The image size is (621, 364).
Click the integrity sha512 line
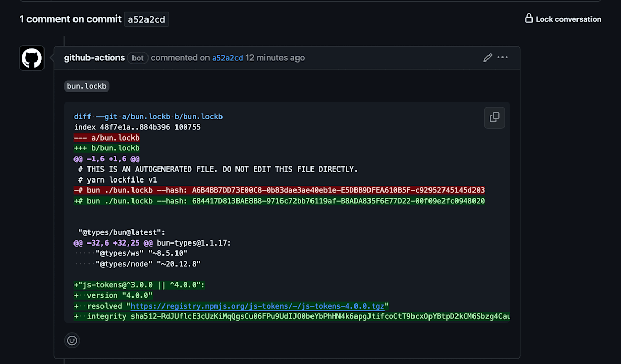pos(292,316)
